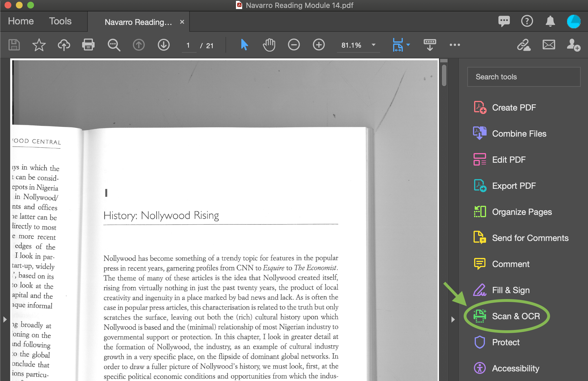Toggle the hand tool for scrolling

(x=269, y=45)
